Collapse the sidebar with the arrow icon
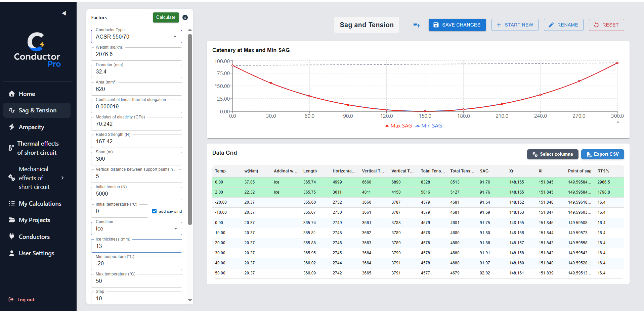Screen dimensions: 644x311 64,13
